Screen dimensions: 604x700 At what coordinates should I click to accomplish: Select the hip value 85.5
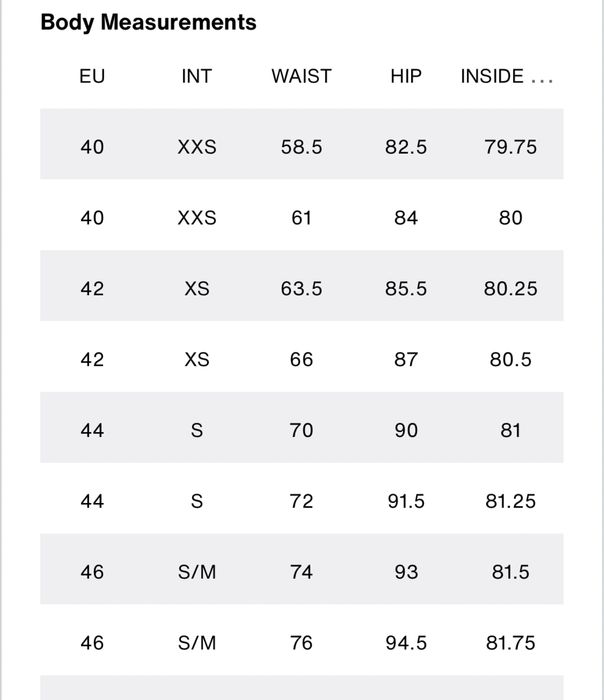406,289
